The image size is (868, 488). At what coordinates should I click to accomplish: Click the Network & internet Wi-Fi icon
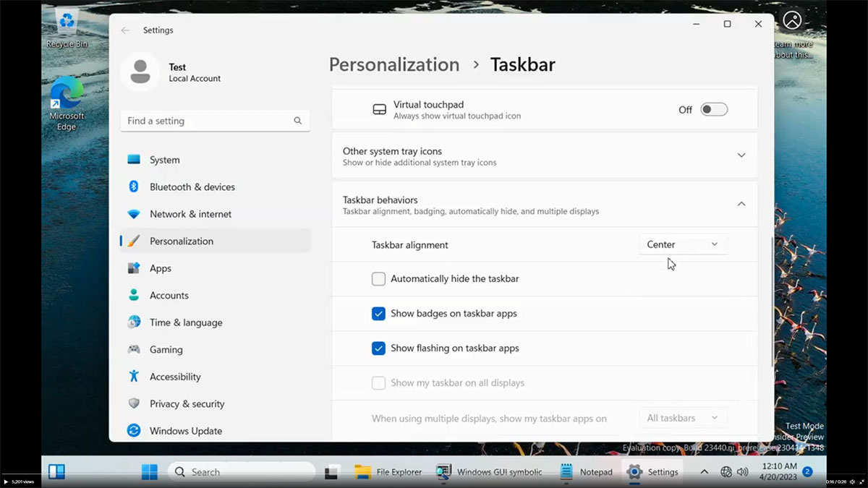(x=134, y=214)
